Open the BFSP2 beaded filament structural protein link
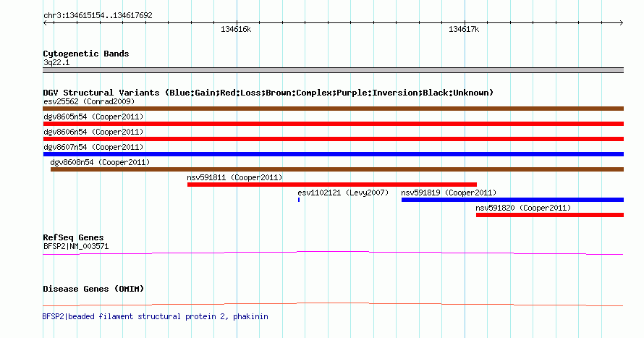Image resolution: width=644 pixels, height=338 pixels. click(156, 316)
